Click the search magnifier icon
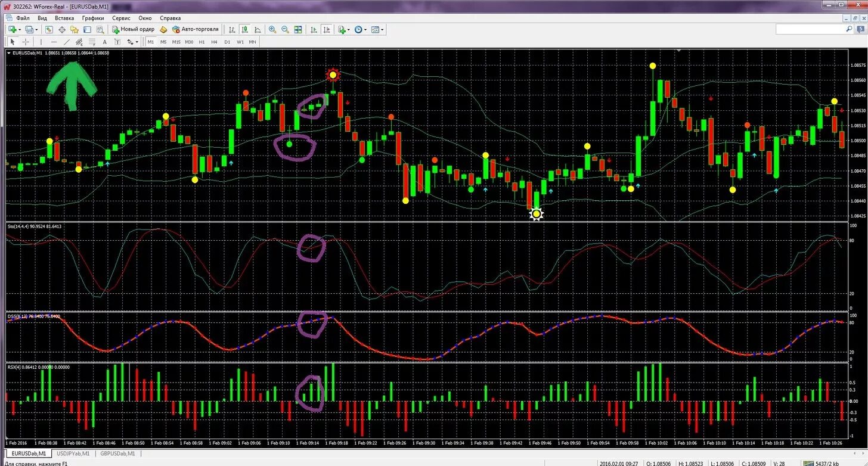 [x=849, y=29]
